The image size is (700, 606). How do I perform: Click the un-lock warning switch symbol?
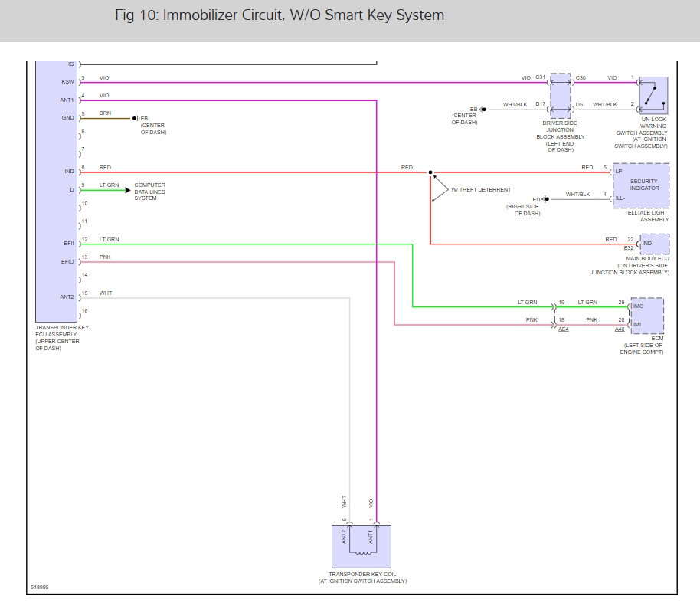[x=653, y=96]
